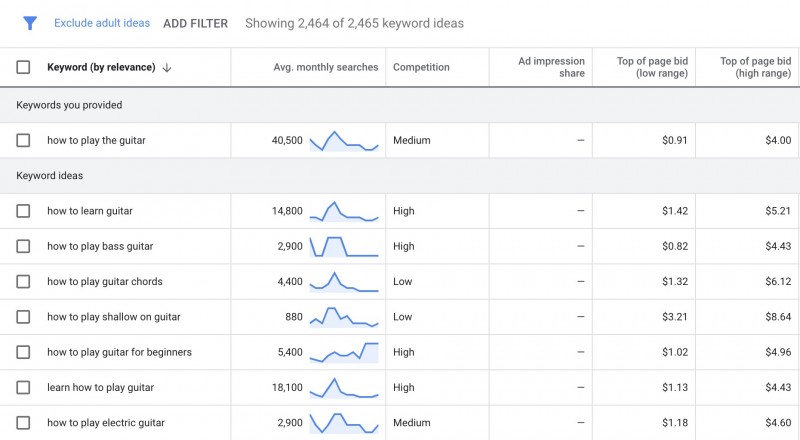This screenshot has height=440, width=800.
Task: Click the blue filter funnel icon
Action: tap(30, 23)
